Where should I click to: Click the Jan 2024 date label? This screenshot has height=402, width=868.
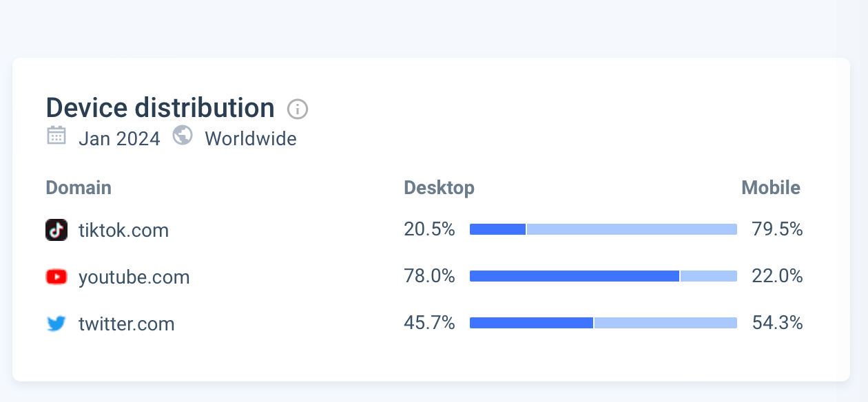(x=119, y=138)
